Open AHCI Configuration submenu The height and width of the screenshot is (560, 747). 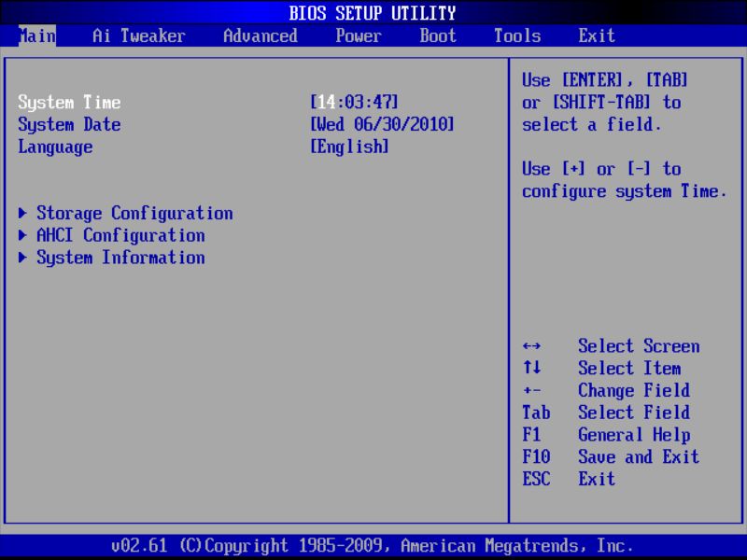pos(121,235)
